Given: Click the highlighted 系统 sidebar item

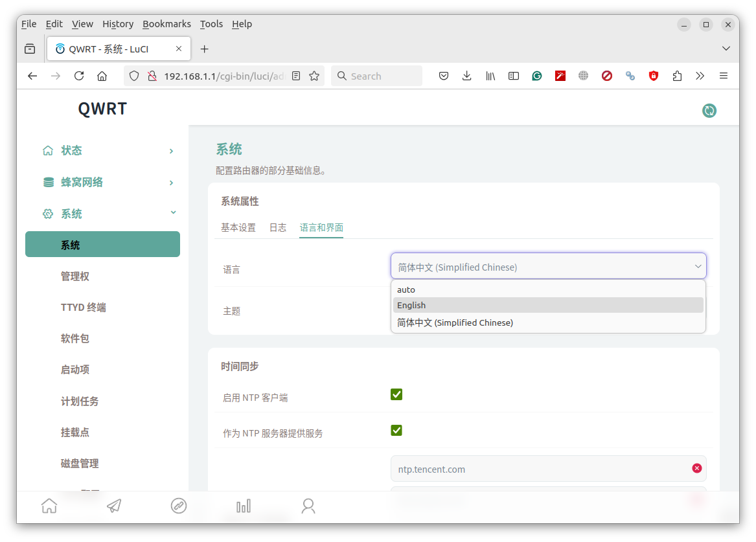Looking at the screenshot, I should point(103,244).
